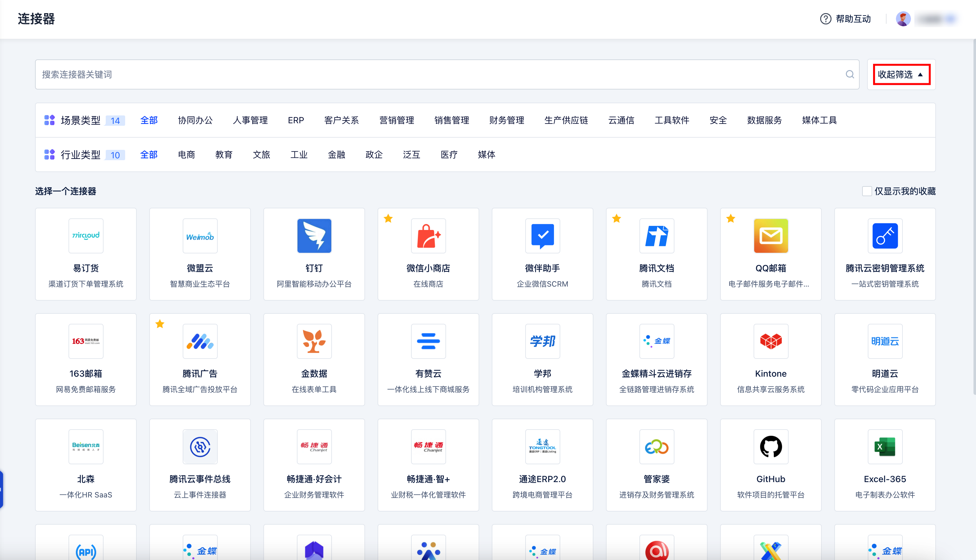Filter by 云通信 scene type
Viewport: 976px width, 560px height.
click(x=621, y=120)
